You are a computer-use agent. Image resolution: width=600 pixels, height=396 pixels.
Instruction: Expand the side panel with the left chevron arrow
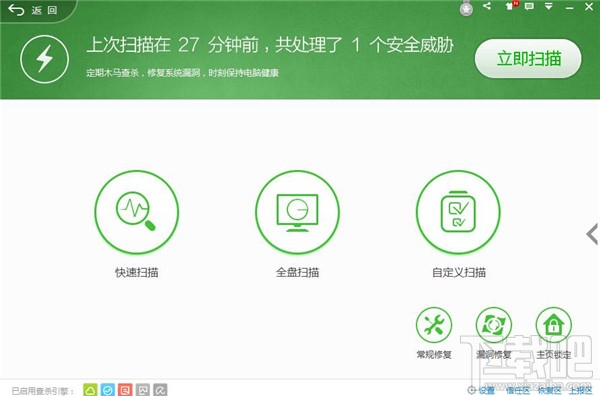pyautogui.click(x=592, y=234)
